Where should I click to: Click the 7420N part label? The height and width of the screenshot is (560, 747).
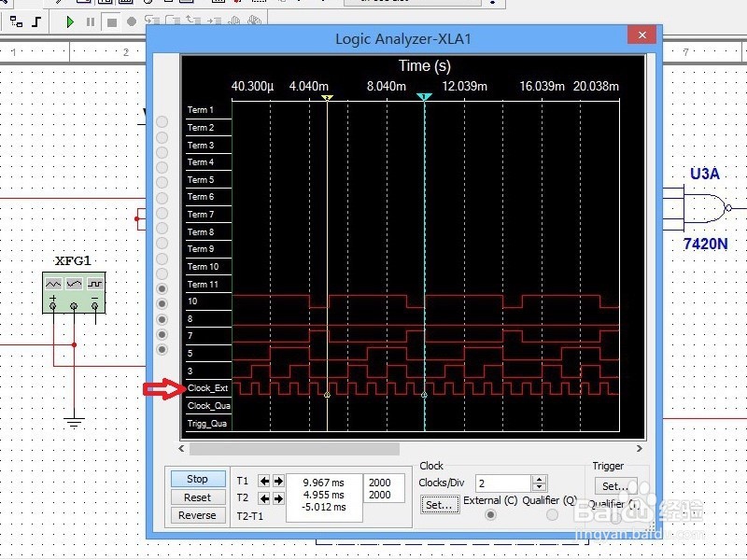(706, 245)
